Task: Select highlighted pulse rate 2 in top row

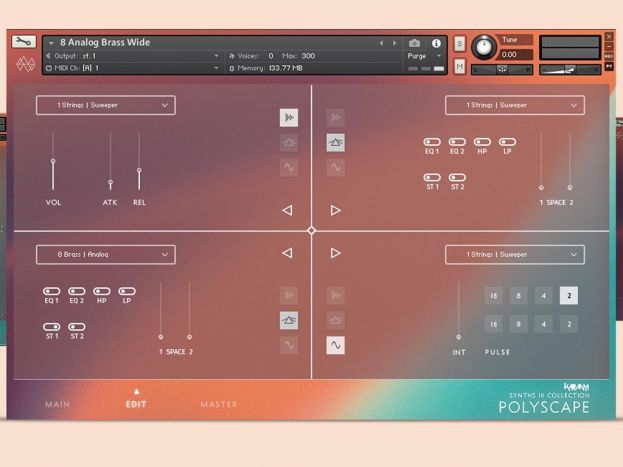Action: point(569,295)
